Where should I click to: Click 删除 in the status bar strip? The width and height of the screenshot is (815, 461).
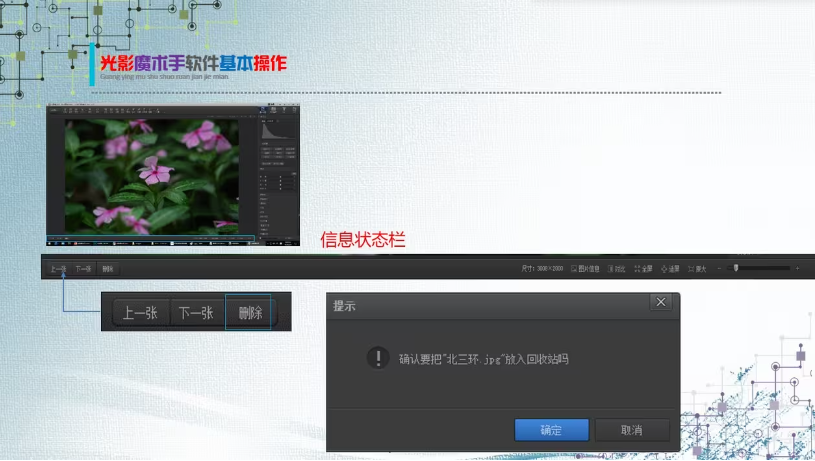108,268
